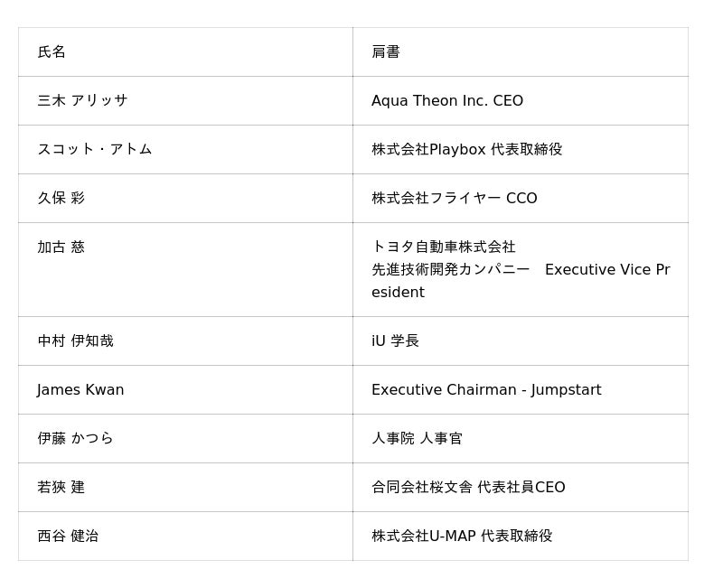
Task: Click the 肩書 header cell
Action: pos(386,52)
